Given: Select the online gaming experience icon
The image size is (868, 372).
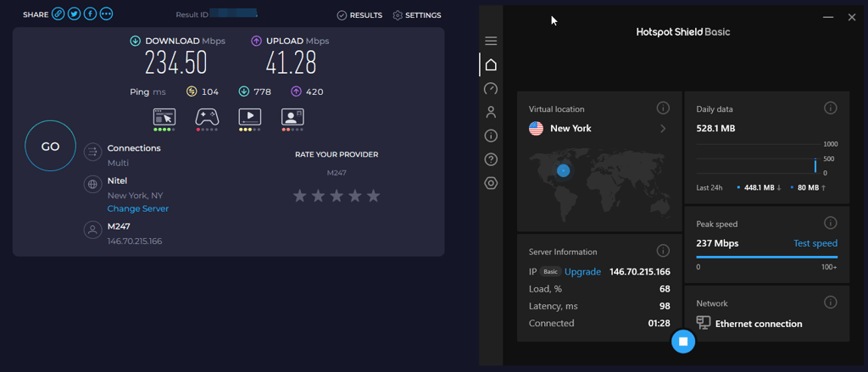Looking at the screenshot, I should (207, 117).
